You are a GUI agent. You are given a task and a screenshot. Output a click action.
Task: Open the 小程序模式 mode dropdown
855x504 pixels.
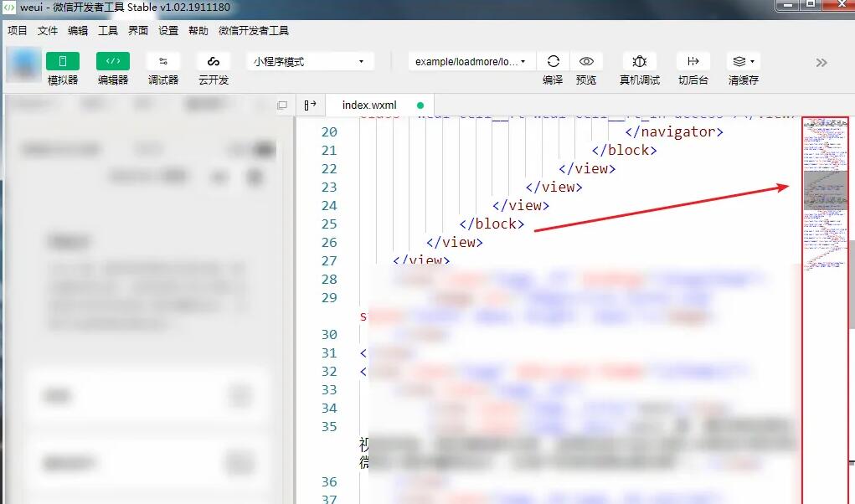310,62
